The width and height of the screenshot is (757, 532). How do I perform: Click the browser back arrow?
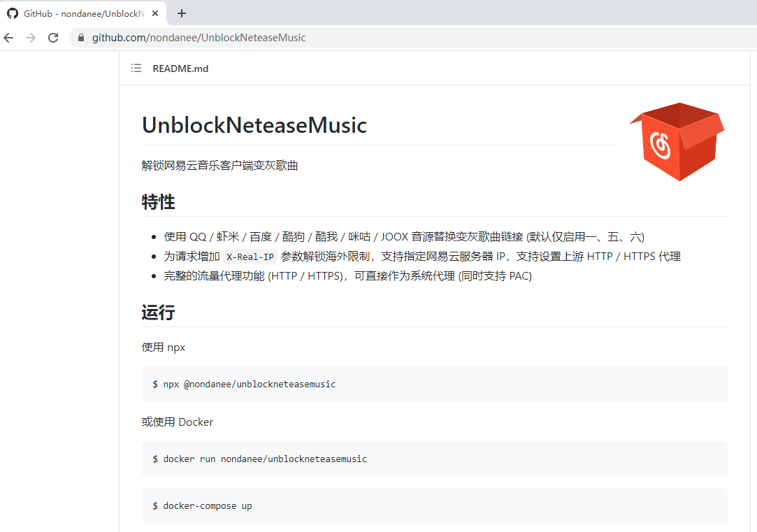coord(8,38)
